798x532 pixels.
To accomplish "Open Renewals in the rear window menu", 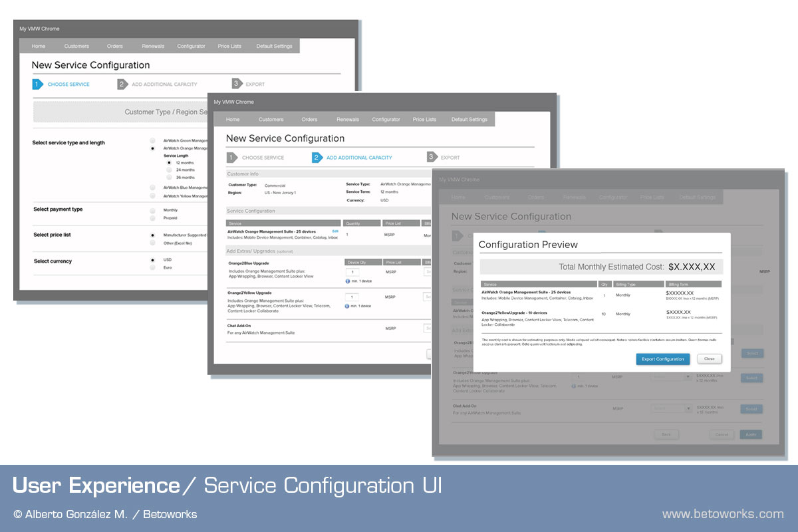I will (153, 47).
